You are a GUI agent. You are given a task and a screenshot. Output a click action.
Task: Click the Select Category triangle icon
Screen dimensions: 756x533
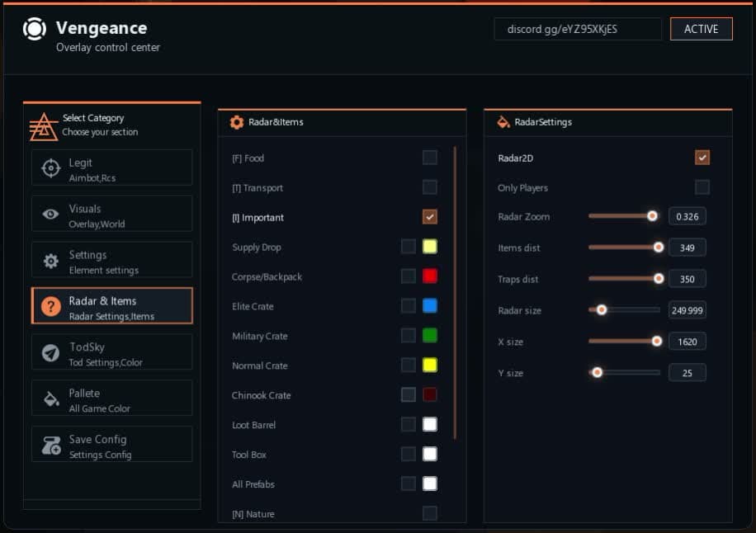tap(43, 125)
